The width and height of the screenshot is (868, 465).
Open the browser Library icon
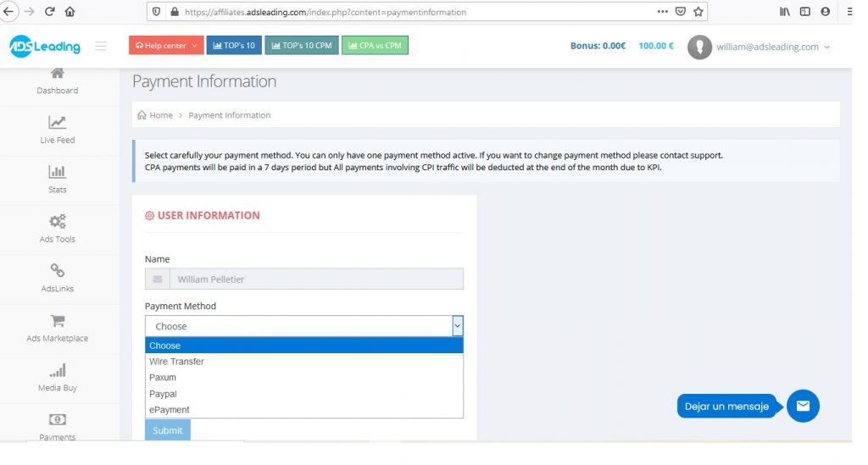785,12
